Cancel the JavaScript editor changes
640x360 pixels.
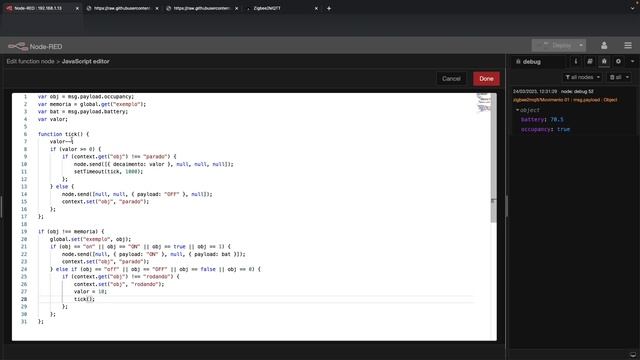[451, 79]
